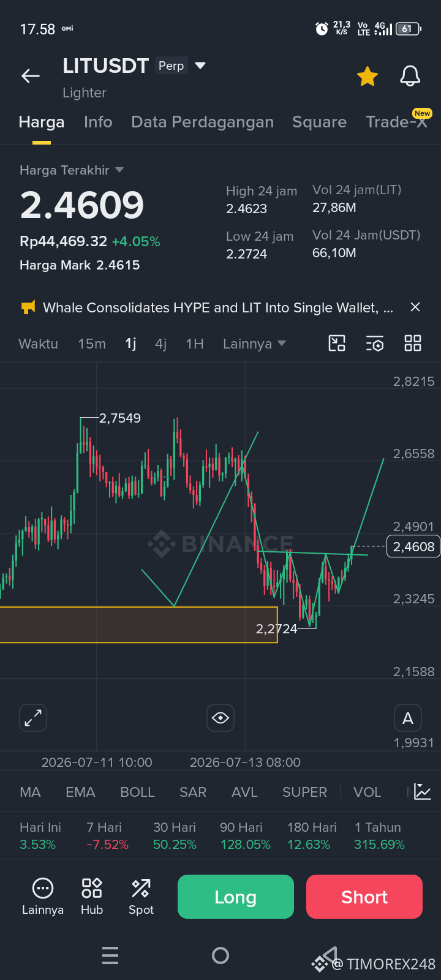Click 180 Hari 12.63% performance

pos(312,836)
